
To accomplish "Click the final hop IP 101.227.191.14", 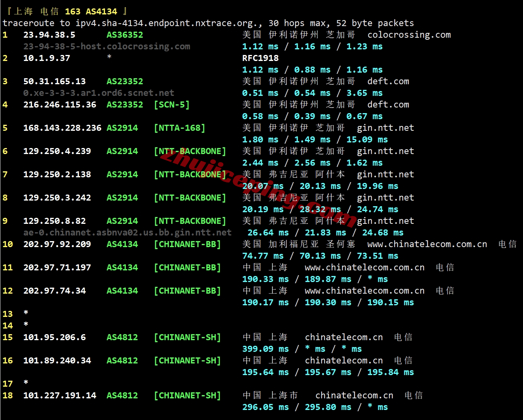I will click(59, 396).
